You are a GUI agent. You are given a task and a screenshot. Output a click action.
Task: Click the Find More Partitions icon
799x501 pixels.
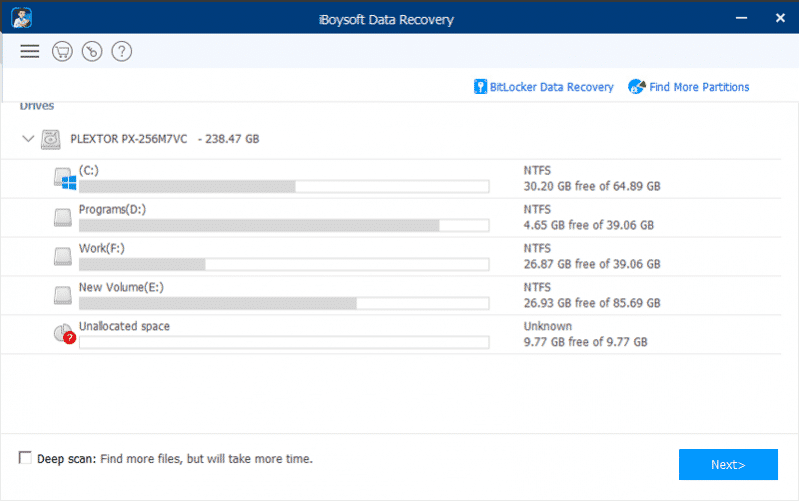click(x=636, y=87)
